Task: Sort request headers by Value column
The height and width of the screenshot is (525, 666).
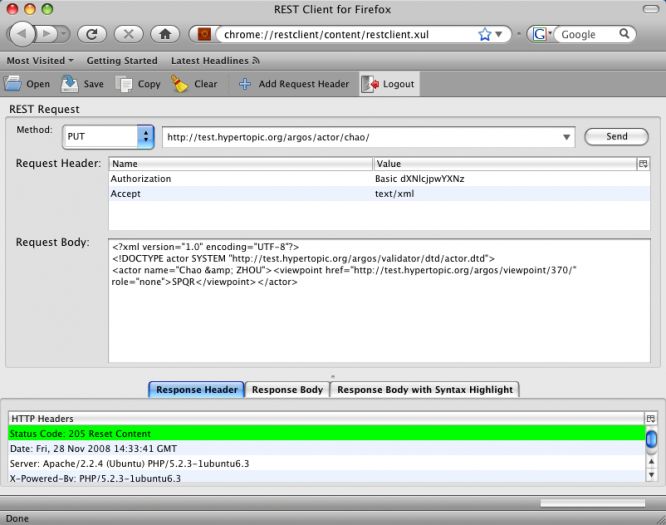Action: [x=505, y=164]
